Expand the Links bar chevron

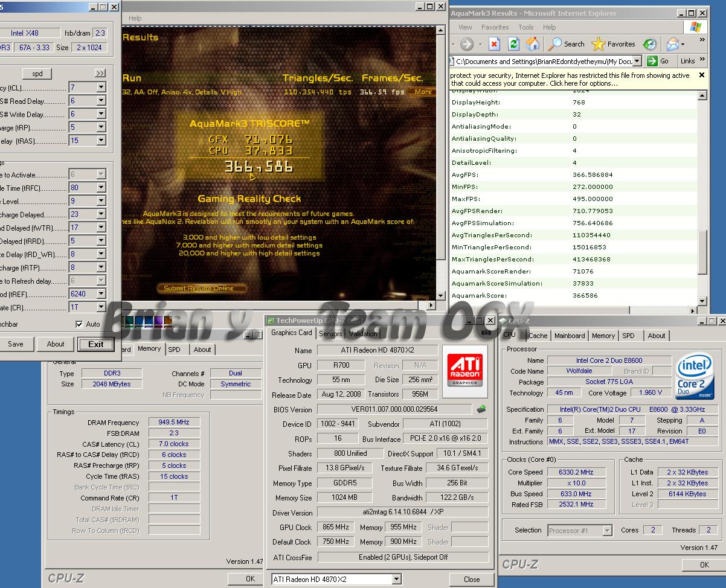point(702,60)
